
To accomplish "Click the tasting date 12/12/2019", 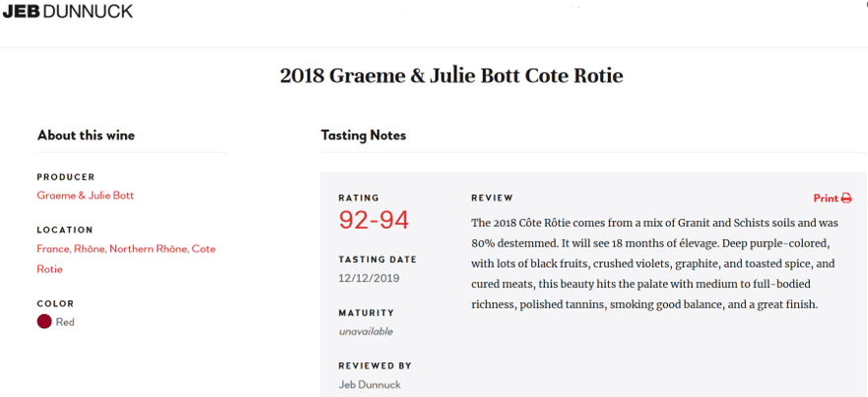I will (x=368, y=278).
